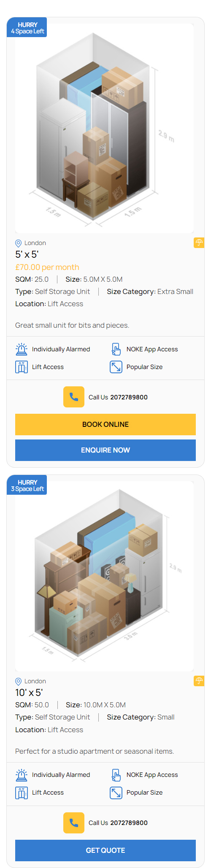Click the yellow phone icon on 5' x 5' card
Image resolution: width=211 pixels, height=868 pixels.
pyautogui.click(x=74, y=397)
